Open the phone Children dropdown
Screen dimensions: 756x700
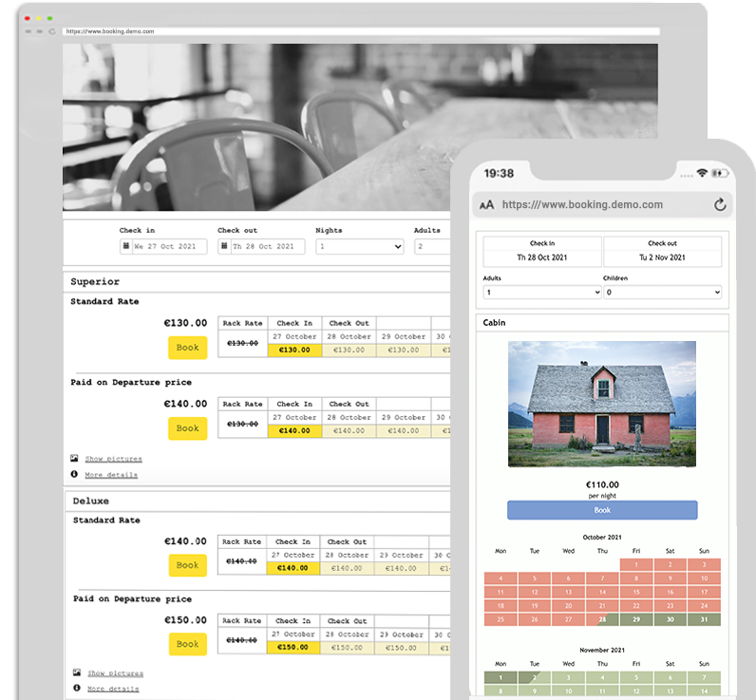663,293
